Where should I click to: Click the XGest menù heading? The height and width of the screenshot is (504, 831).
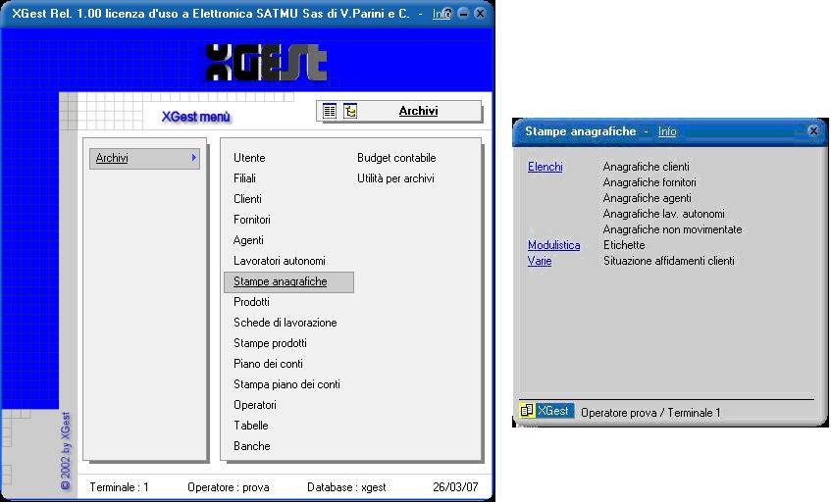[x=195, y=117]
